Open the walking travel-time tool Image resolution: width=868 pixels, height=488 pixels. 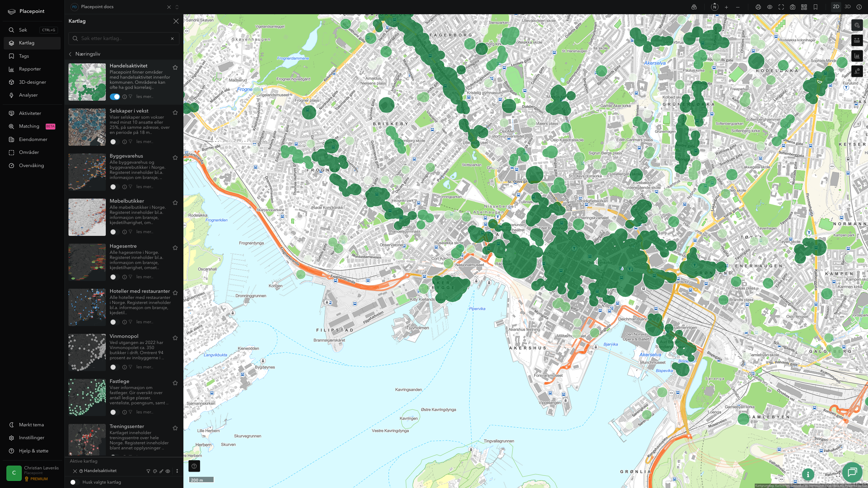pos(857,71)
